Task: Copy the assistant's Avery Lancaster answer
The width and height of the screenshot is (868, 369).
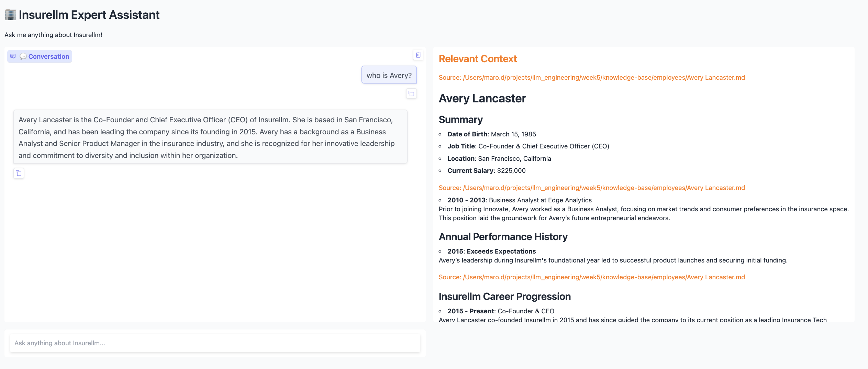Action: [x=19, y=174]
